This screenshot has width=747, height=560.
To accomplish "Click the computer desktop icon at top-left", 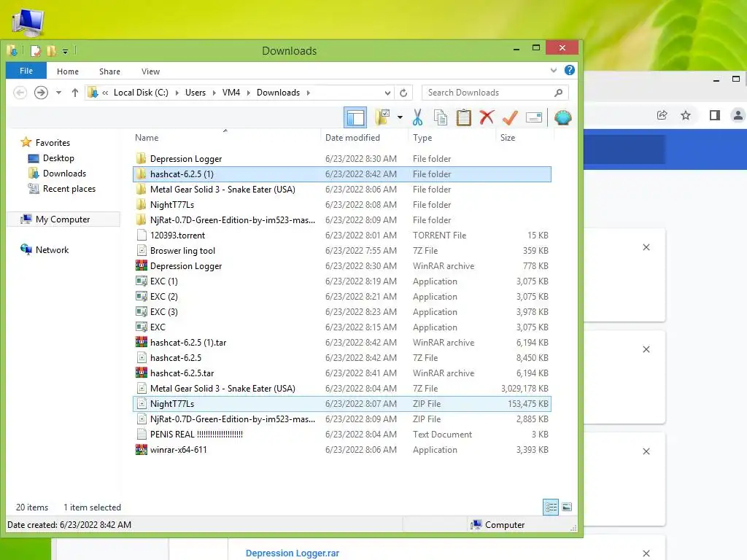I will click(x=28, y=22).
